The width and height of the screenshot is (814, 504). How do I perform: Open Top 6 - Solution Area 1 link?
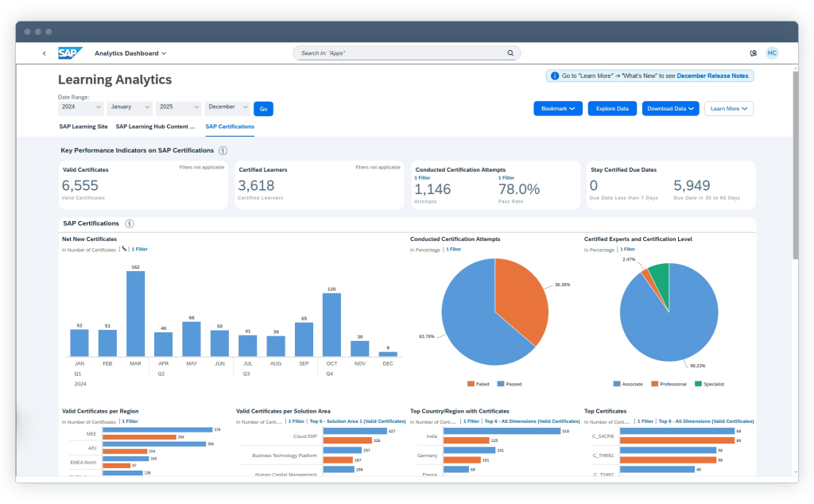pyautogui.click(x=358, y=421)
